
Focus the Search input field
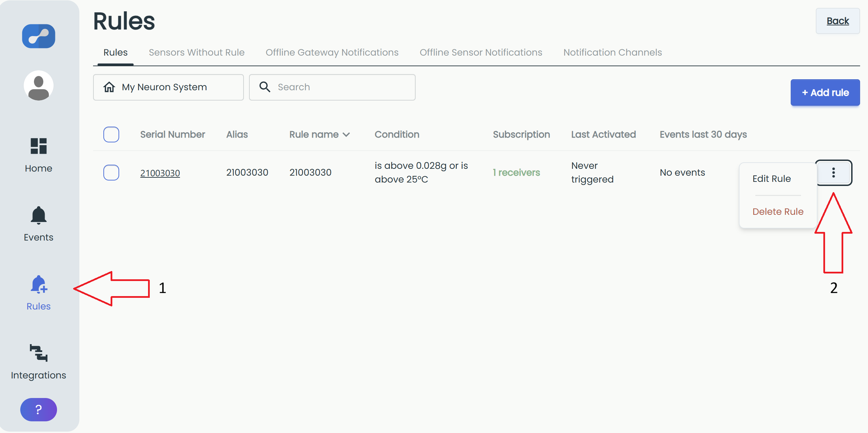[x=332, y=87]
